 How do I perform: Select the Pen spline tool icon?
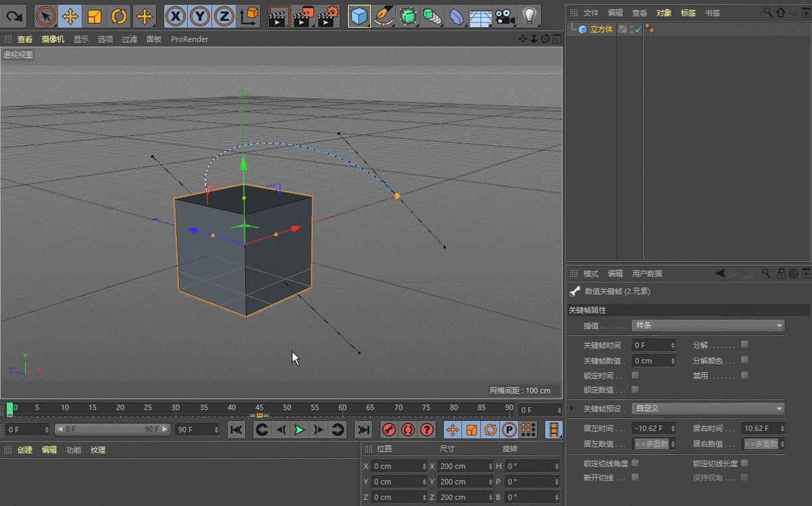pos(383,15)
